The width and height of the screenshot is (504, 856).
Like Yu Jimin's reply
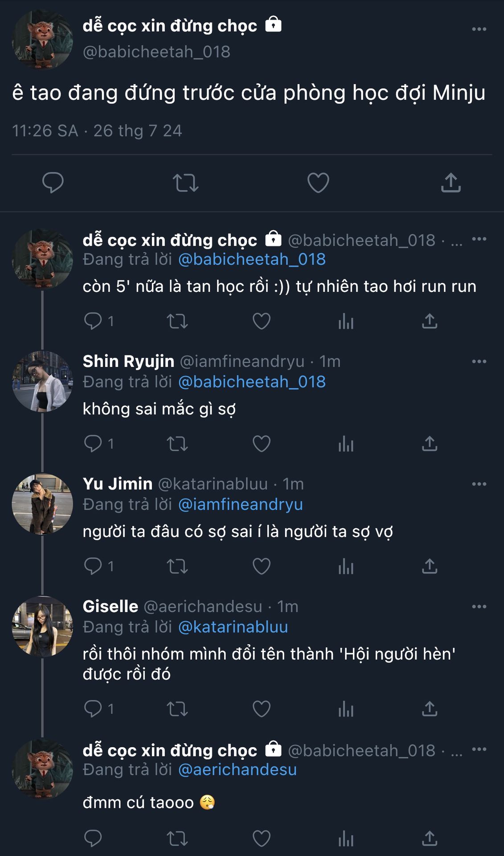pos(262,567)
